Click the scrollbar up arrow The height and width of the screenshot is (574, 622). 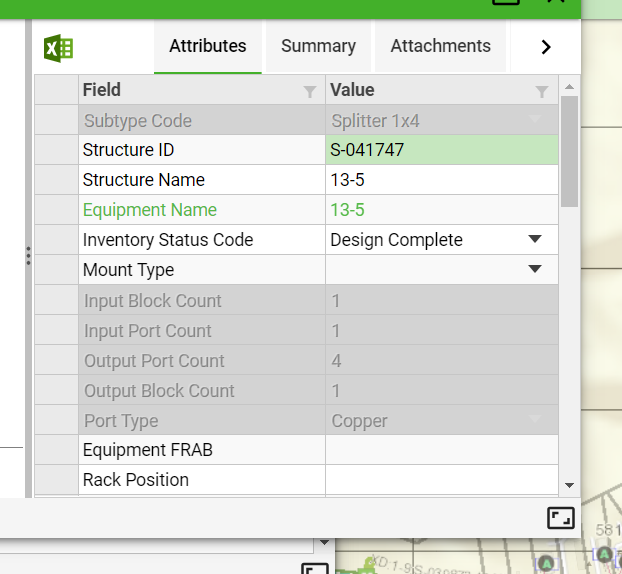point(569,87)
